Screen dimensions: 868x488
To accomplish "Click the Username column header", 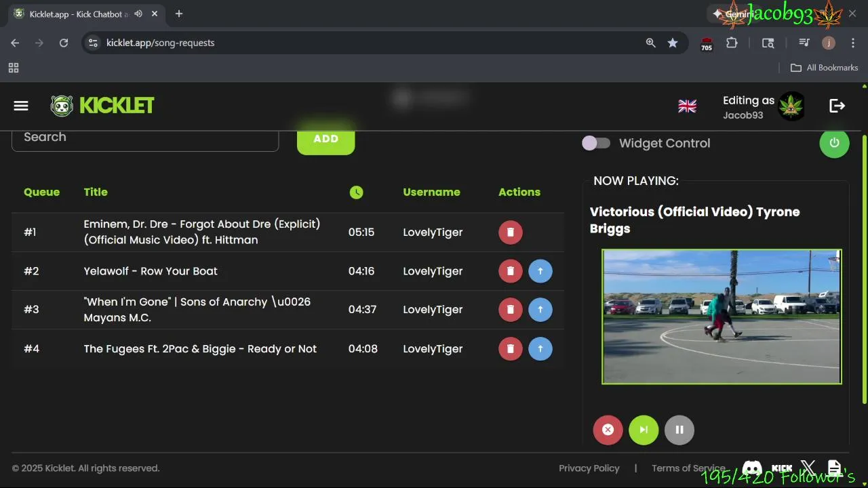I will pyautogui.click(x=431, y=192).
